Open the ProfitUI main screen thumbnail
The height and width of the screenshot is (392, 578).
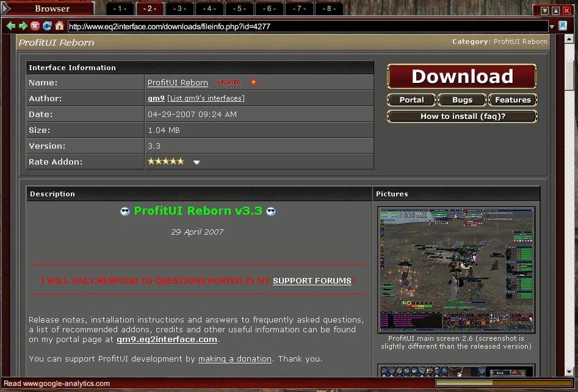point(457,270)
